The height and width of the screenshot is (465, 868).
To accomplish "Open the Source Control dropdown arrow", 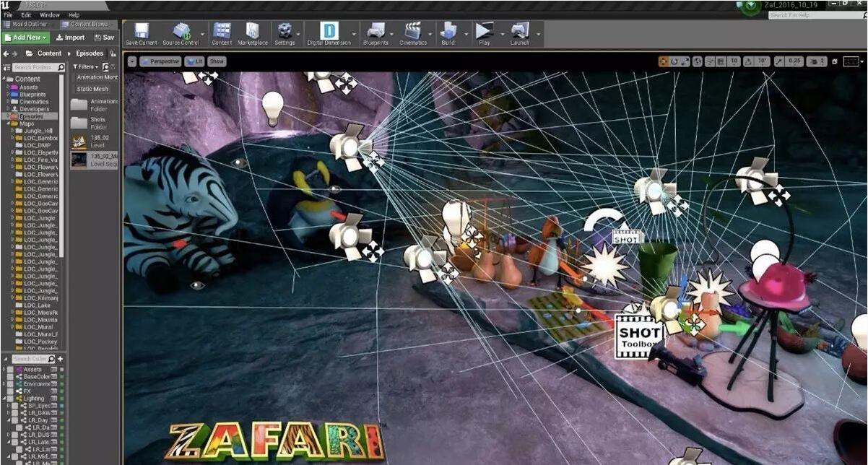I will [202, 33].
